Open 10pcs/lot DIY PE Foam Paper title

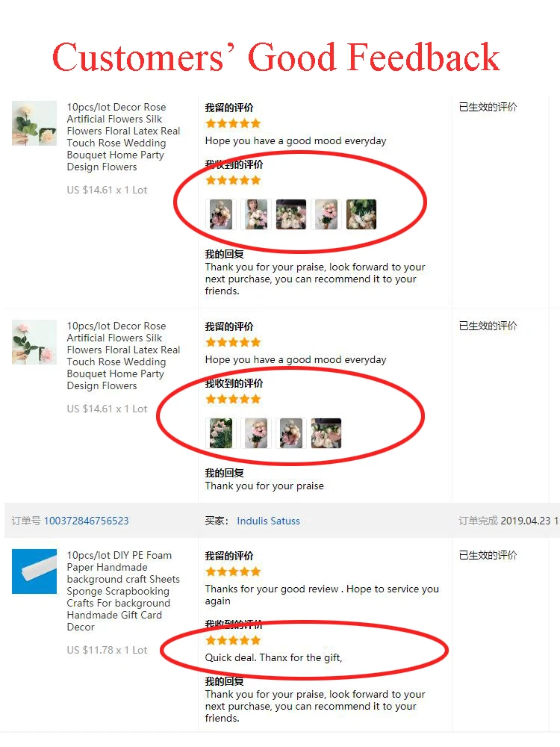tap(123, 591)
